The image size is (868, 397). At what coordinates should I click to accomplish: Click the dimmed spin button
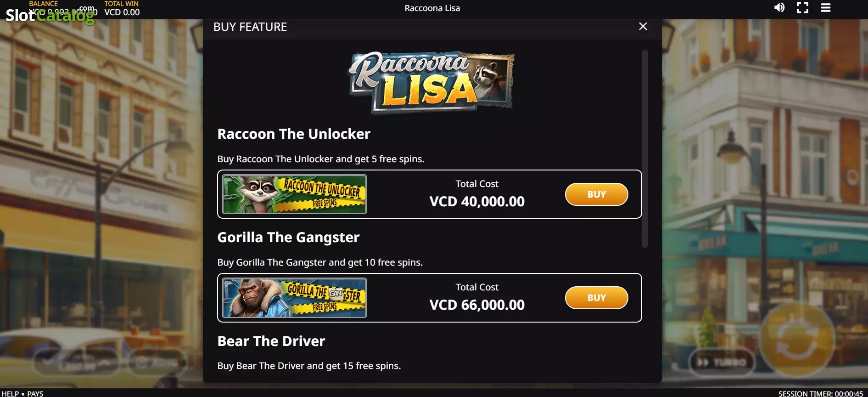coord(796,340)
